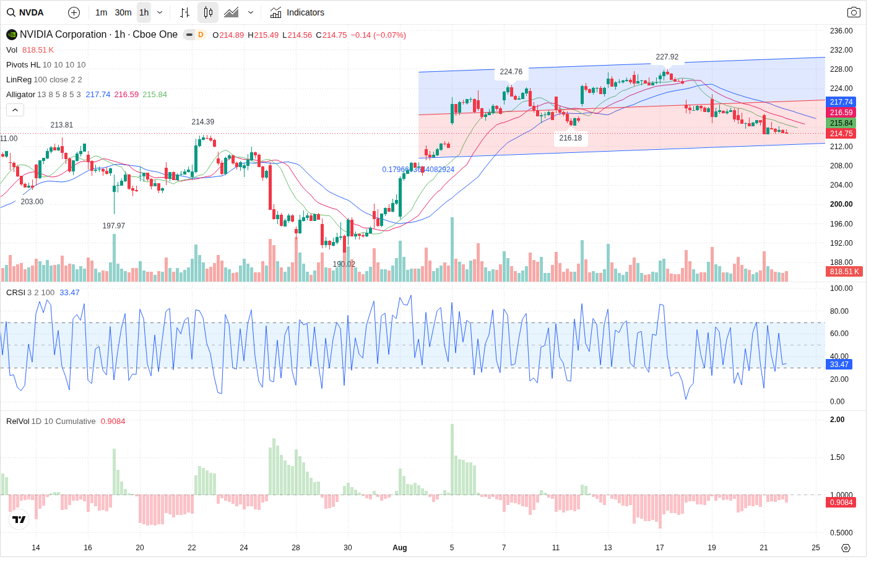
Task: Click the 200.00 price axis level
Action: point(841,204)
